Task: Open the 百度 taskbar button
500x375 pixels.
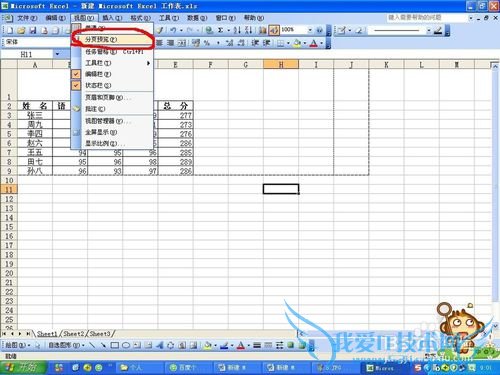Action: 188,368
